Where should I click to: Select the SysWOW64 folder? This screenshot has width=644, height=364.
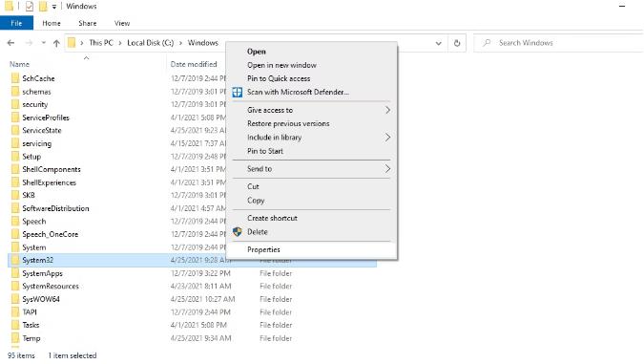pyautogui.click(x=41, y=299)
